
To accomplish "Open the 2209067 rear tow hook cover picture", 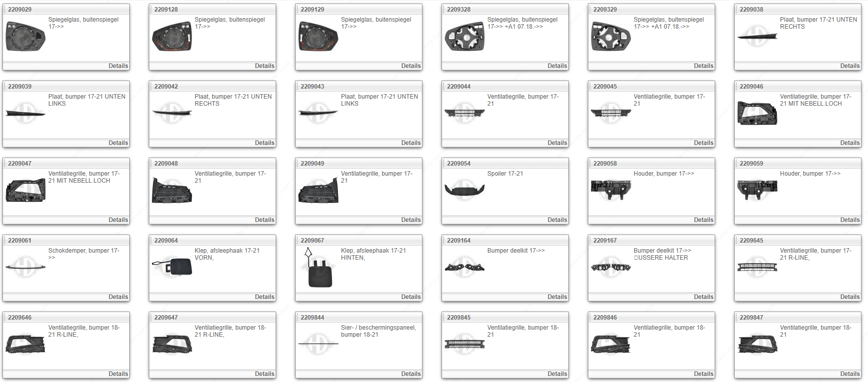I will pyautogui.click(x=318, y=269).
